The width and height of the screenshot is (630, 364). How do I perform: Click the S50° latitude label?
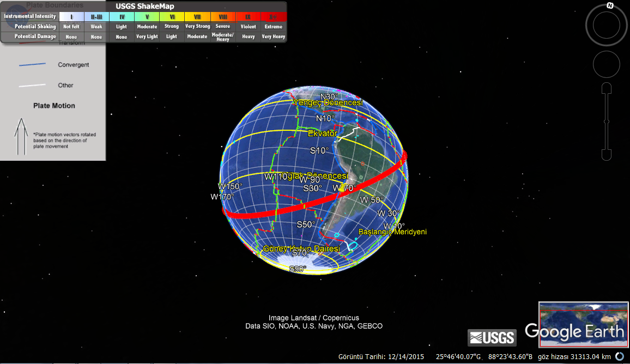pos(306,224)
